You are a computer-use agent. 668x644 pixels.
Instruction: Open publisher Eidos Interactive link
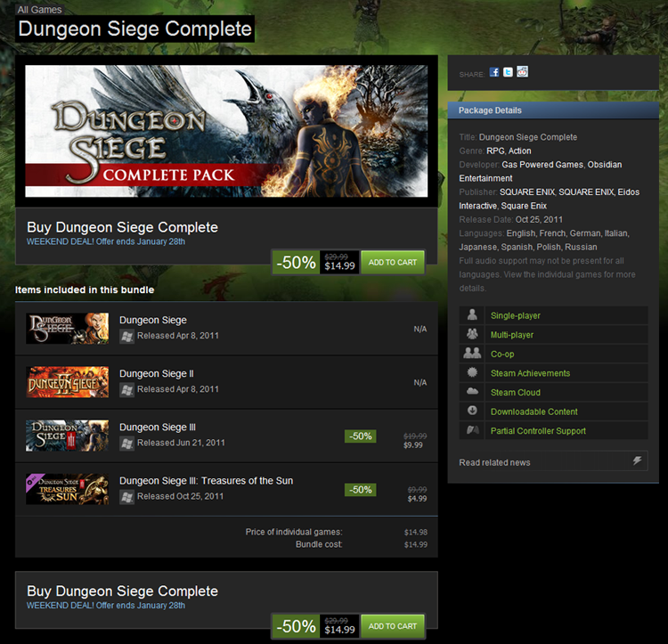pyautogui.click(x=550, y=199)
